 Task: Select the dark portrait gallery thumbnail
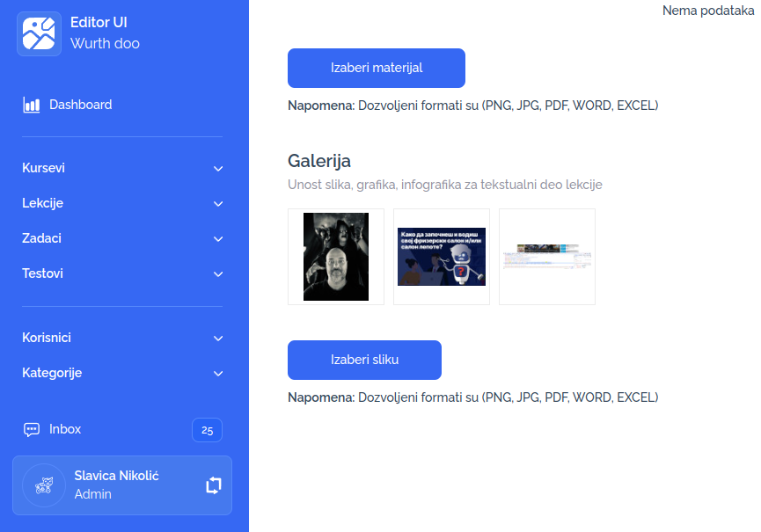336,257
